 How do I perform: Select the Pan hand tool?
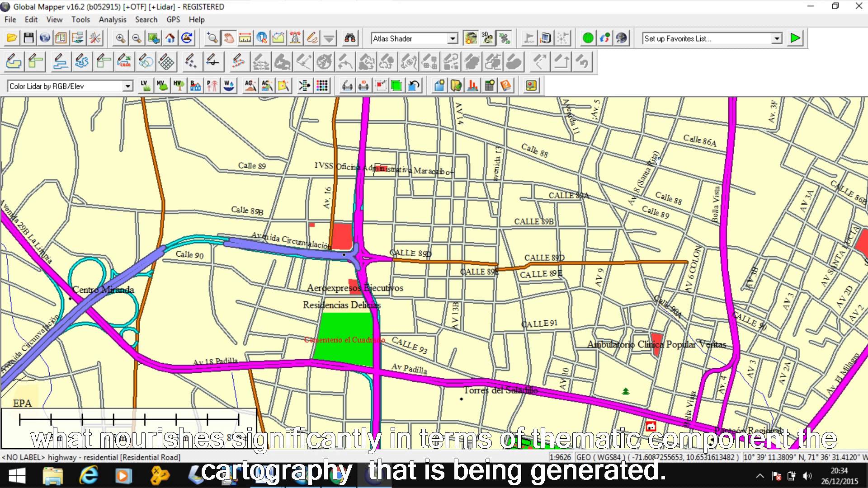coord(229,38)
